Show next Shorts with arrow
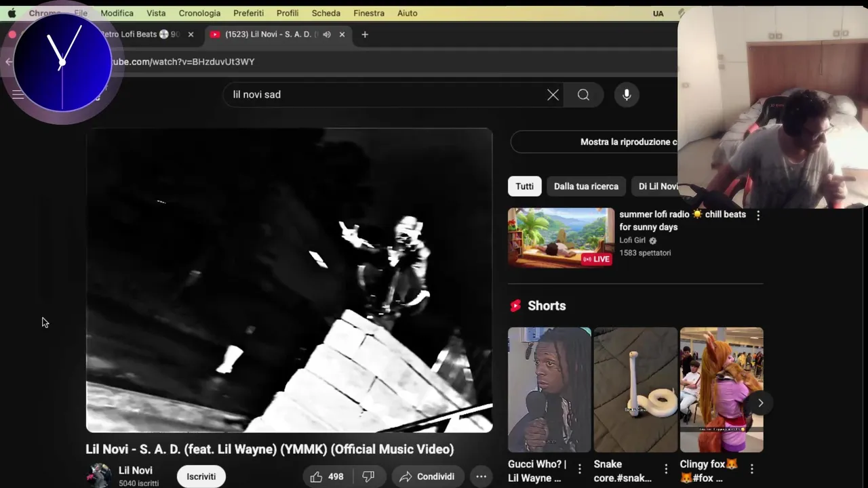 pos(760,403)
